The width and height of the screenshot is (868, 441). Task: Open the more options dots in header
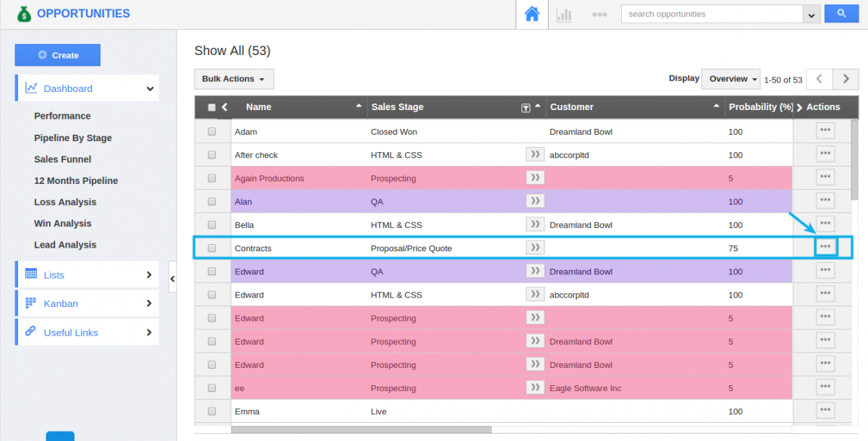tap(599, 14)
